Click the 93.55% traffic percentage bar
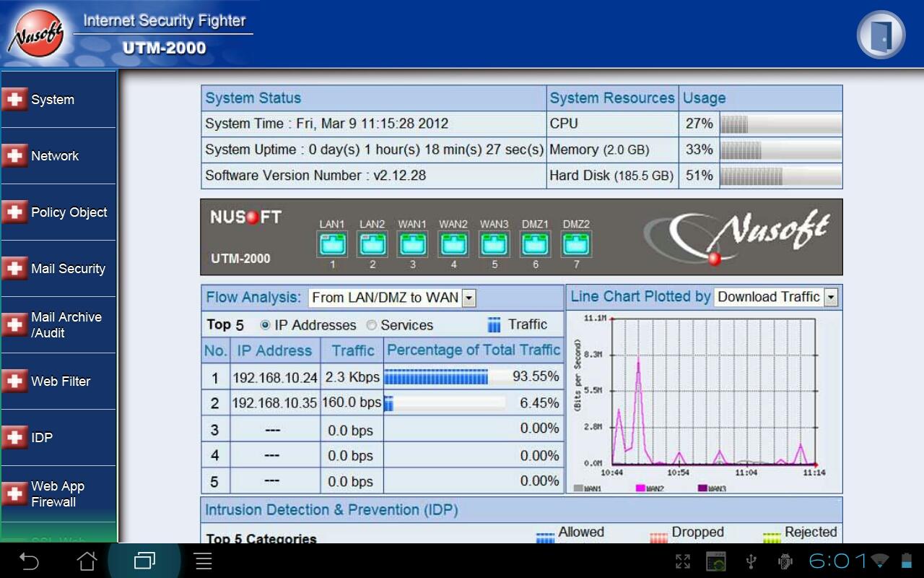The image size is (924, 578). [x=445, y=376]
